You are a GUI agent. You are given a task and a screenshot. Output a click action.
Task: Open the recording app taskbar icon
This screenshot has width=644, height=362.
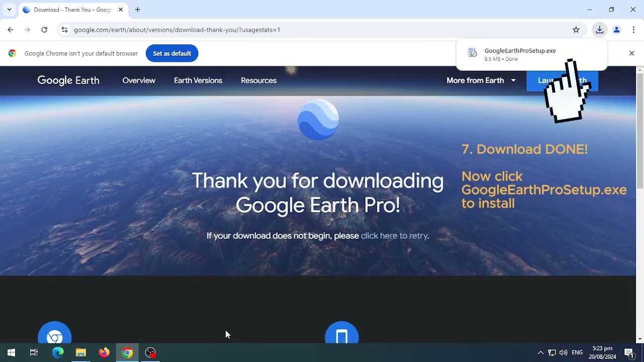coord(150,353)
